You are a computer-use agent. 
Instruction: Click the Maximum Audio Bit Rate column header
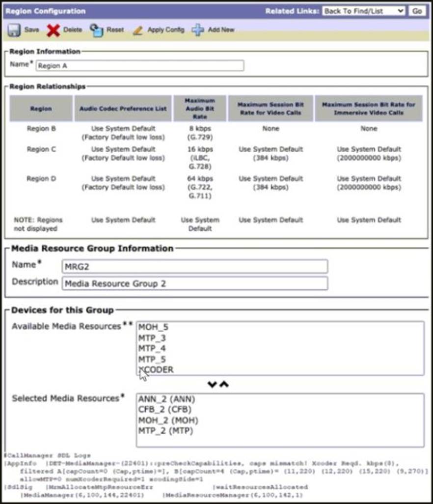click(200, 109)
